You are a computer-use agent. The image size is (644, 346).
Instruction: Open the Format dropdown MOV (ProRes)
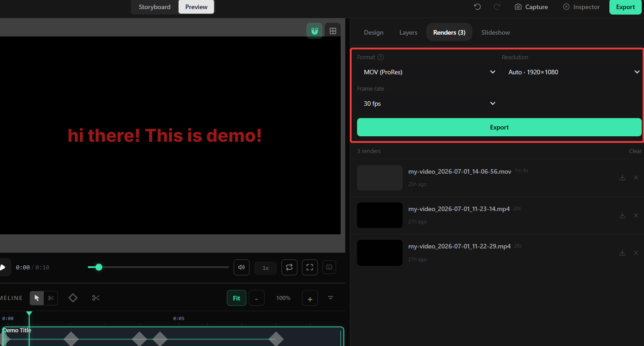click(x=428, y=72)
